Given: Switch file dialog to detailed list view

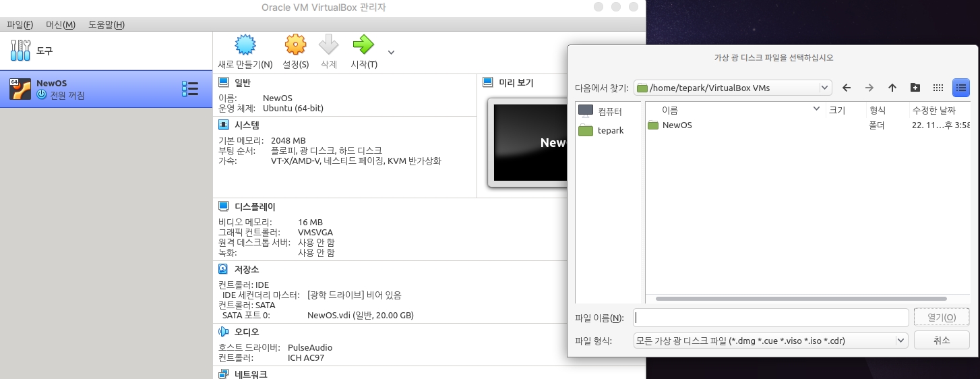Looking at the screenshot, I should tap(960, 88).
